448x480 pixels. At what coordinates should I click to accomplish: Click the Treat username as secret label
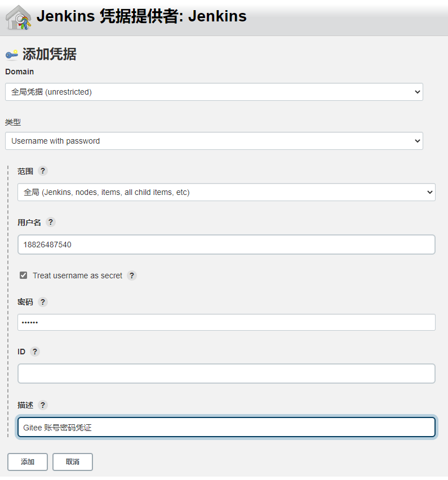(77, 275)
